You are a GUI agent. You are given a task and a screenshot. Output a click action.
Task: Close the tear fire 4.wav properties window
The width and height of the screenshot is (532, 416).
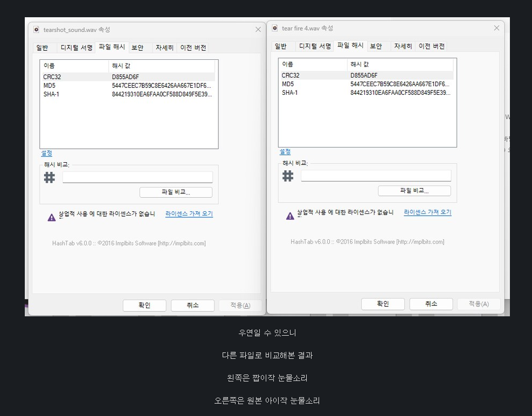coord(497,28)
